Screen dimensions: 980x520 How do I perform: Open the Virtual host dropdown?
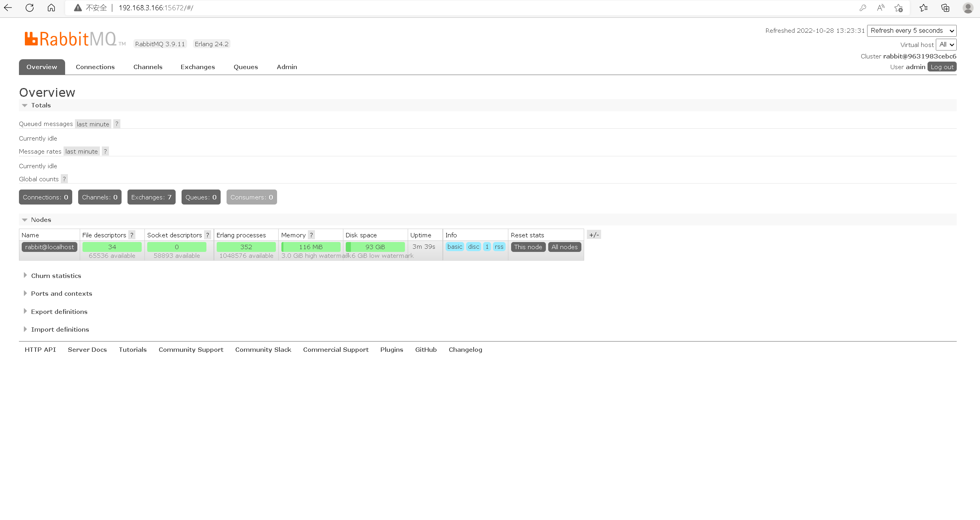tap(946, 45)
